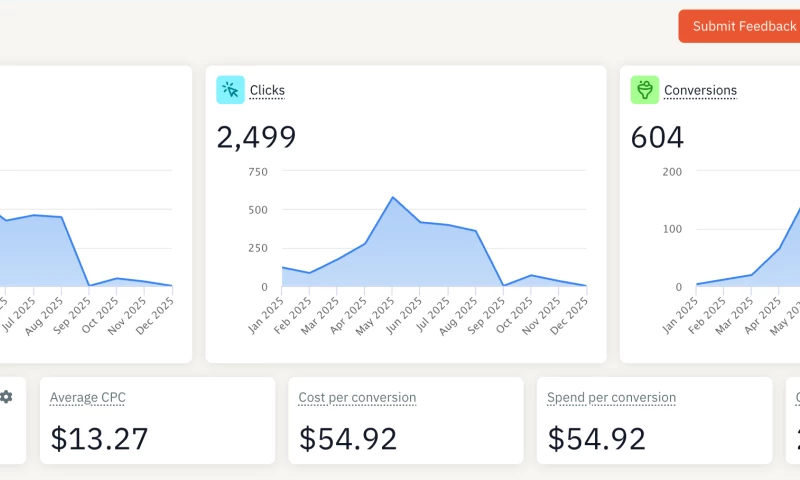Screen dimensions: 800x480
Task: Click the Clicks cursor icon
Action: (x=231, y=90)
